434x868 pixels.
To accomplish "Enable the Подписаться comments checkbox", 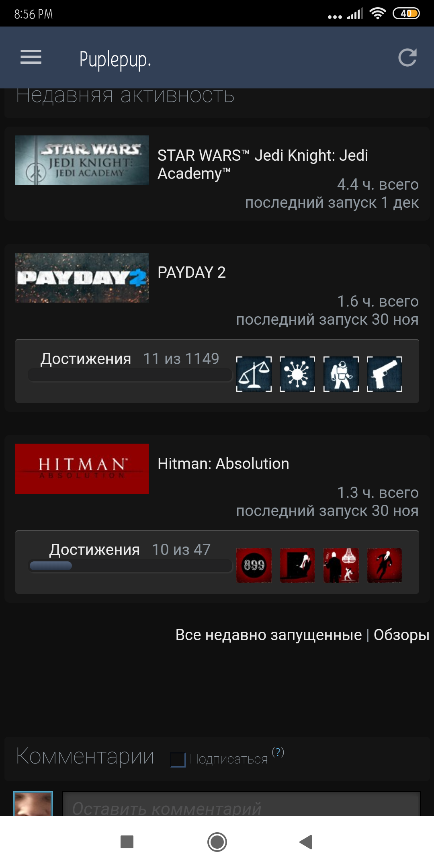I will point(178,759).
